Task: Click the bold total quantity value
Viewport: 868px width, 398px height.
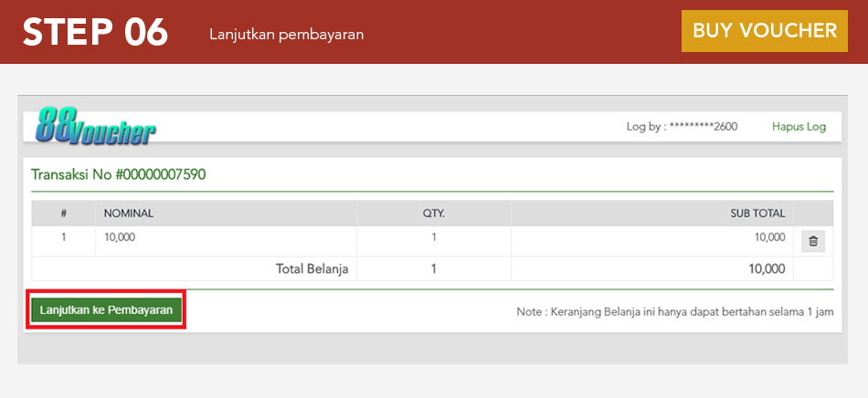Action: [x=433, y=268]
